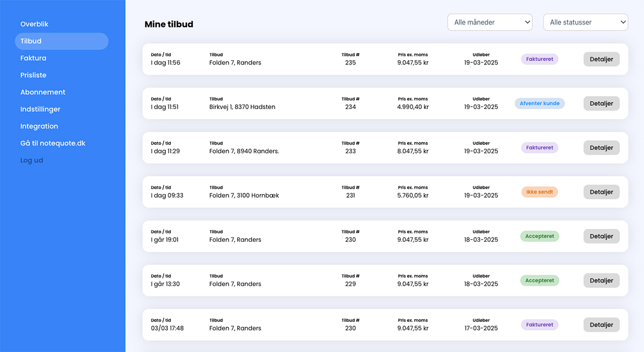The height and width of the screenshot is (352, 644).
Task: Click the Afventer kunde status badge
Action: 539,103
